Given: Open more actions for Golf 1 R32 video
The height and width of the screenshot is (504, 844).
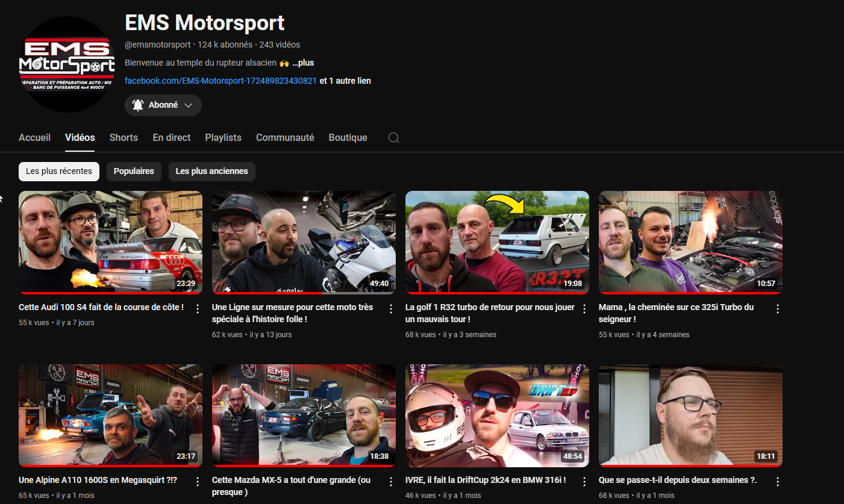Looking at the screenshot, I should (x=584, y=309).
